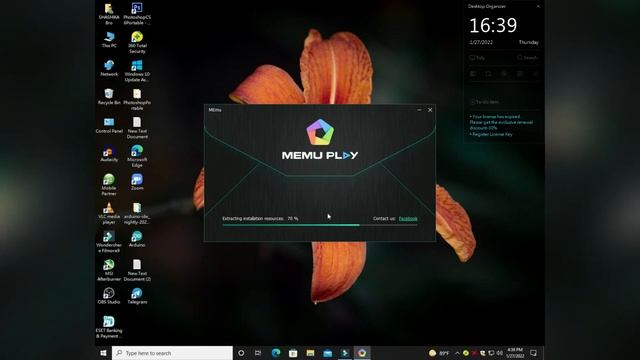Open the Facebook contact link in installer
This screenshot has height=360, width=640.
pos(408,219)
